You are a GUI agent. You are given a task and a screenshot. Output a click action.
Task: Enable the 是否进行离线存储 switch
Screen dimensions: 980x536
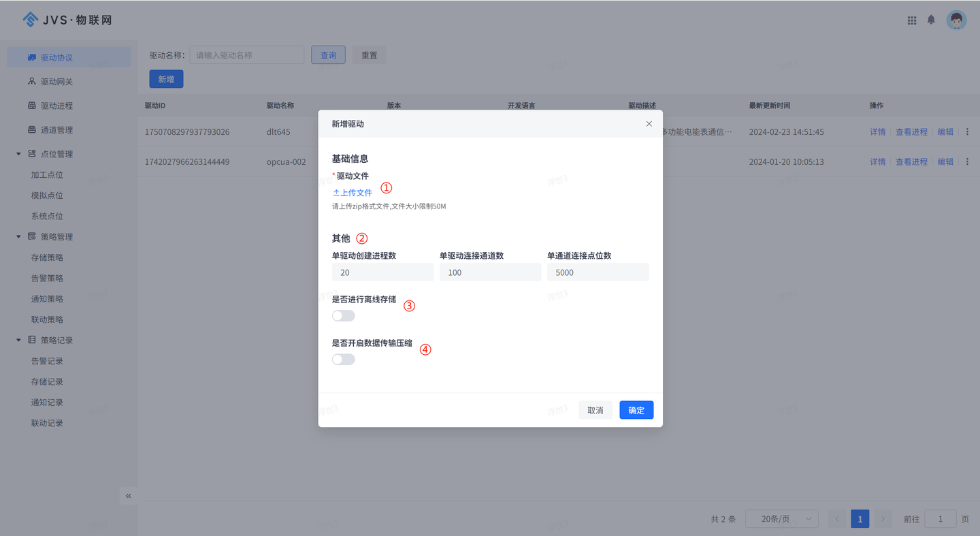click(343, 315)
